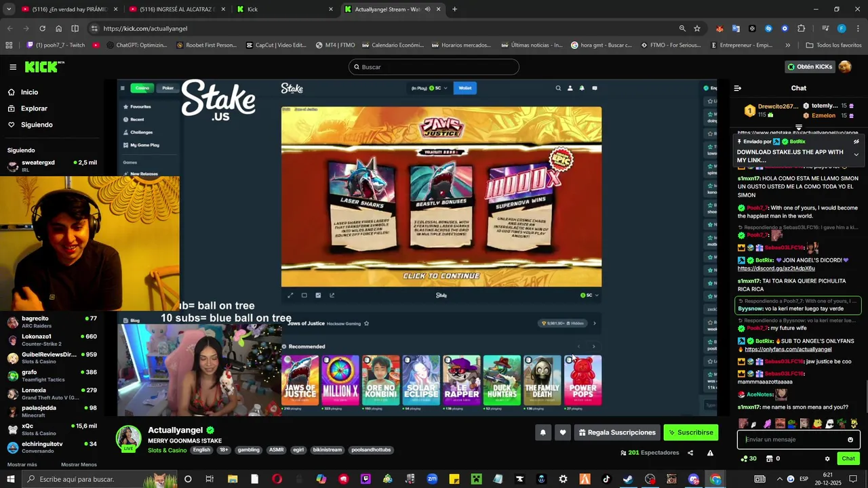
Task: Open Steam from taskbar
Action: pyautogui.click(x=628, y=479)
